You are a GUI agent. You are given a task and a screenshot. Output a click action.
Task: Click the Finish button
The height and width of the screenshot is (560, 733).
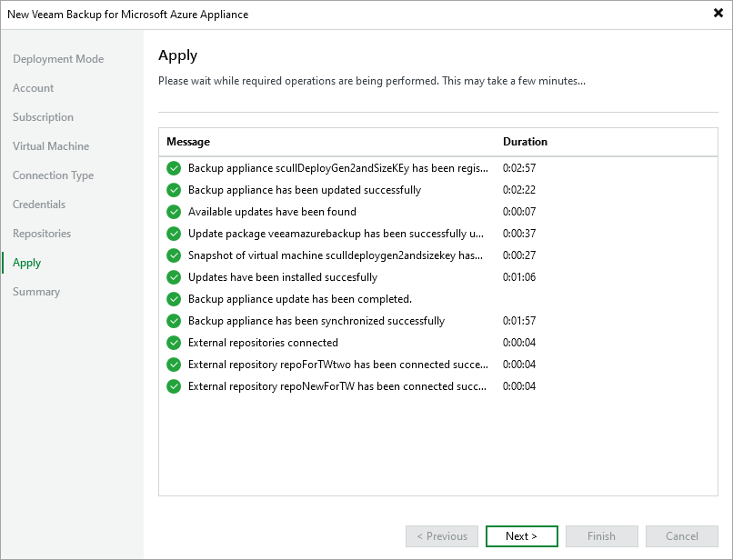602,536
